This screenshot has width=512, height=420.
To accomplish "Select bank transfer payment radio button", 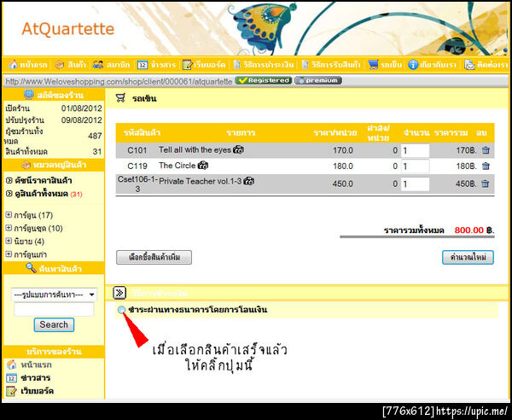I will pyautogui.click(x=121, y=310).
